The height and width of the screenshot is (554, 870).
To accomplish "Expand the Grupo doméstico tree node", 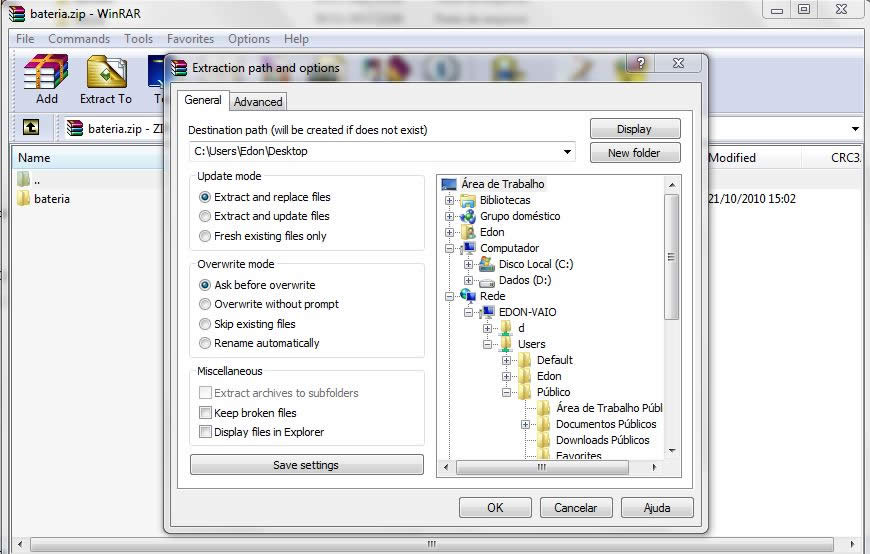I will (449, 216).
